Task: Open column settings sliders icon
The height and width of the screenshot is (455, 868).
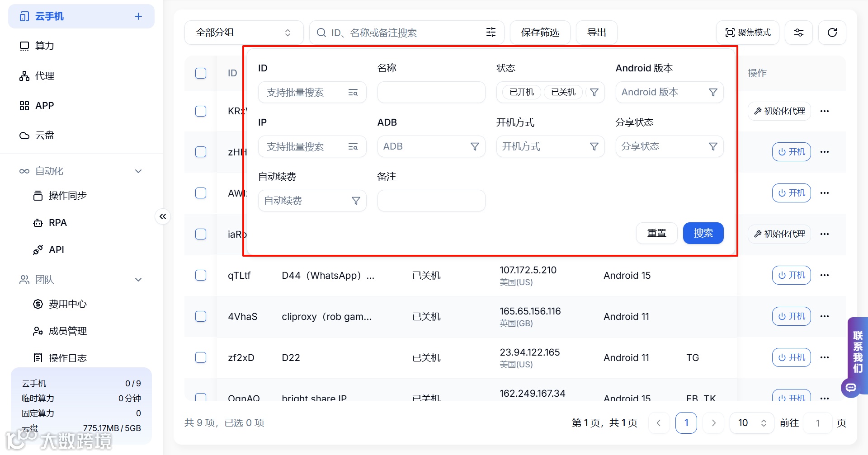Action: (x=798, y=33)
